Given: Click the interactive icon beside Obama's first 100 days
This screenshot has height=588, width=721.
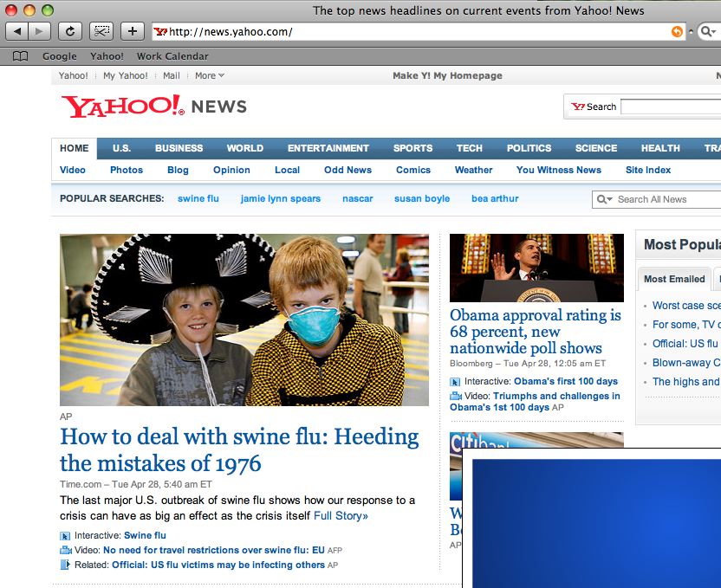Looking at the screenshot, I should pos(455,382).
